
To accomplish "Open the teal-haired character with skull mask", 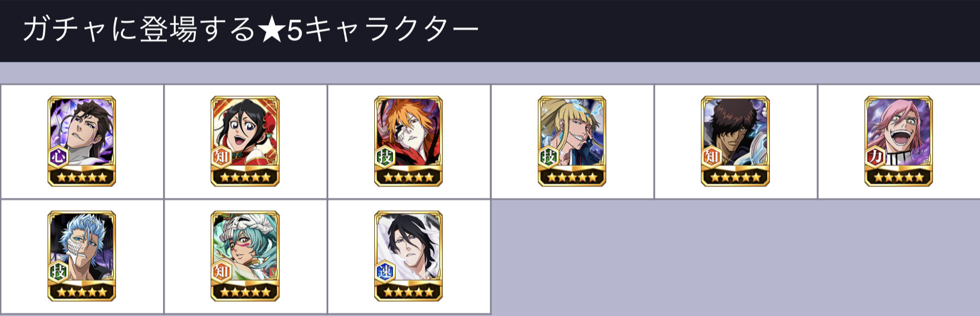I will [x=245, y=256].
